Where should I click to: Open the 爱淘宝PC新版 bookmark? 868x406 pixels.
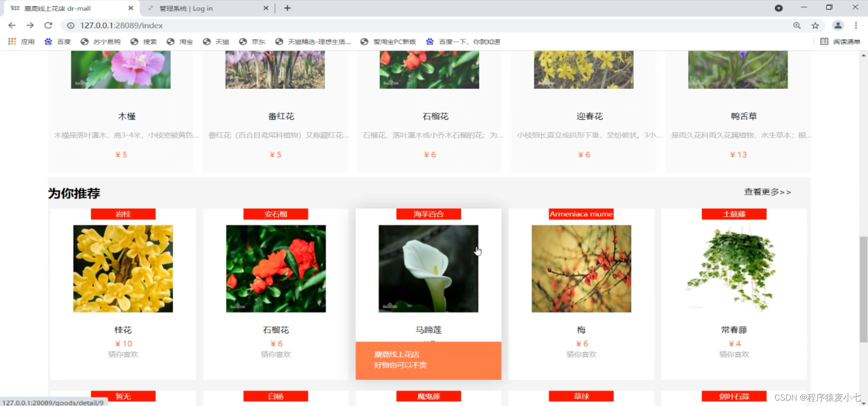click(388, 42)
